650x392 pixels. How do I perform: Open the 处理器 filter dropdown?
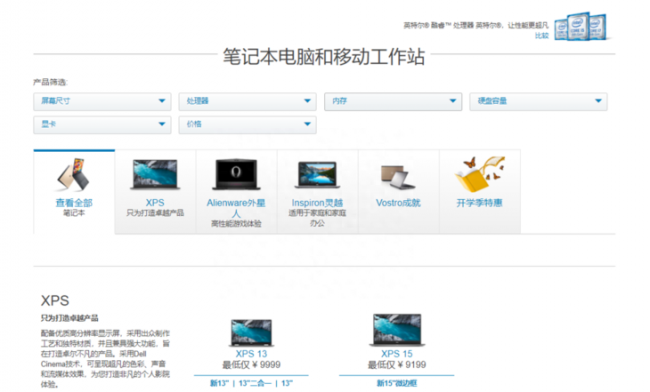[247, 101]
